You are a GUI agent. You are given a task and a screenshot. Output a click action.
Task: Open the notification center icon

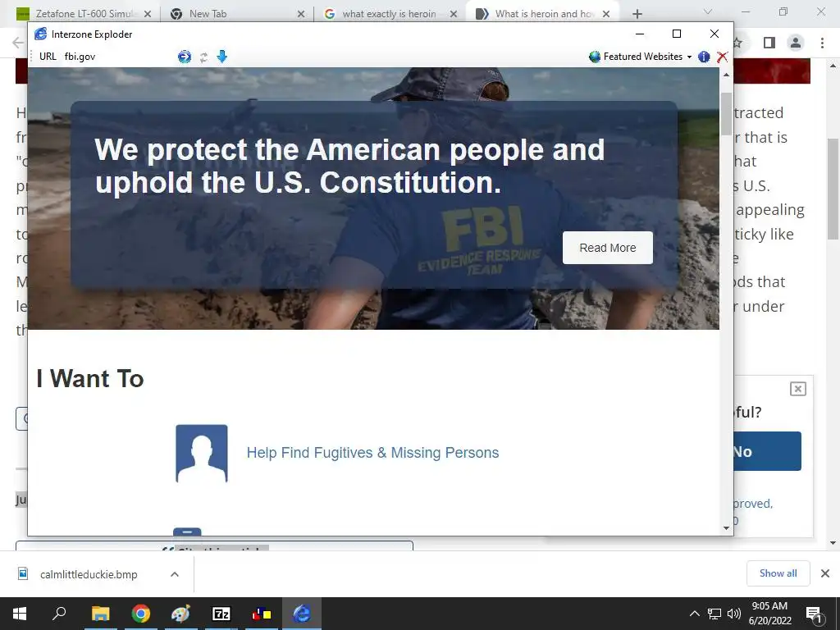pos(814,614)
